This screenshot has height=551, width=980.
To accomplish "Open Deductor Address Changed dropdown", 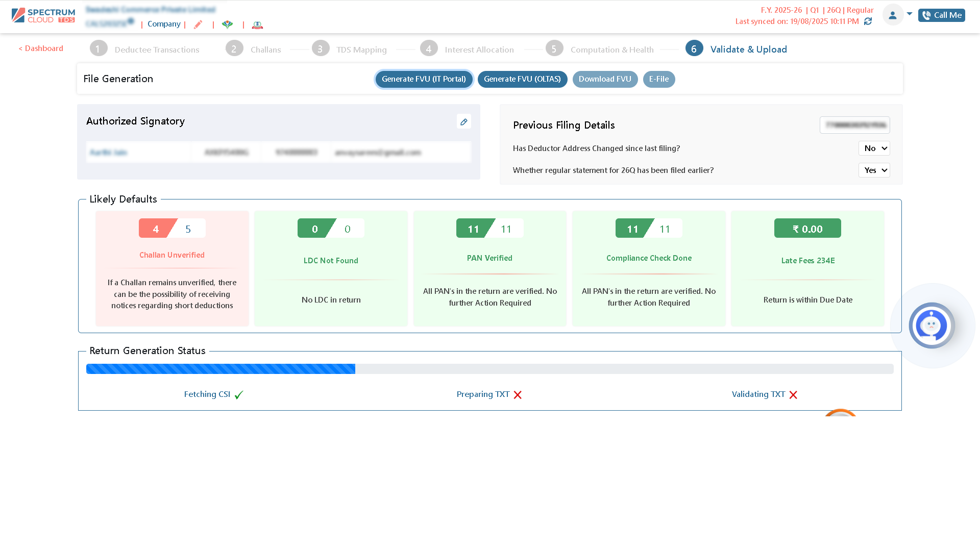I will 874,148.
